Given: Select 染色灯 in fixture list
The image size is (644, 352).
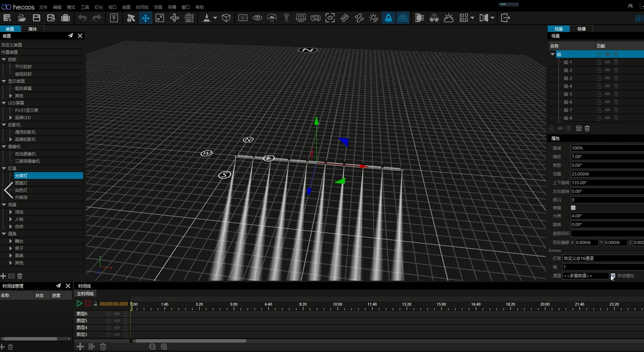Looking at the screenshot, I should tap(22, 190).
